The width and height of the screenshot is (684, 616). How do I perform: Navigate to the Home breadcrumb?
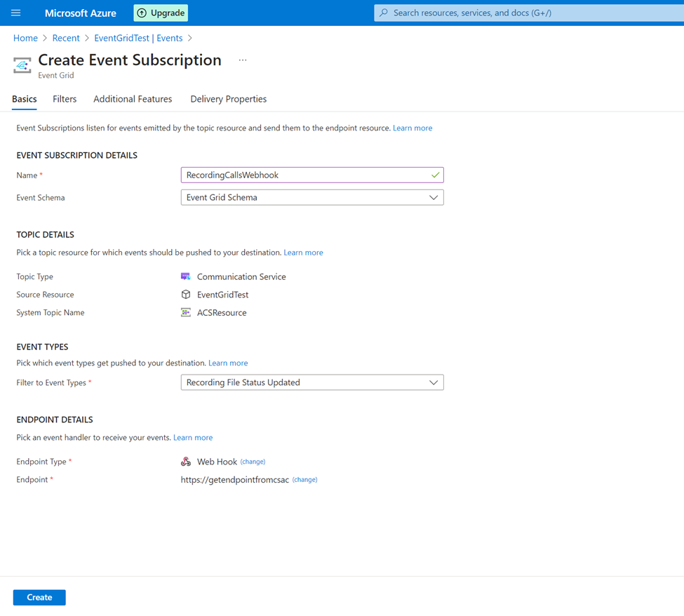click(x=25, y=38)
